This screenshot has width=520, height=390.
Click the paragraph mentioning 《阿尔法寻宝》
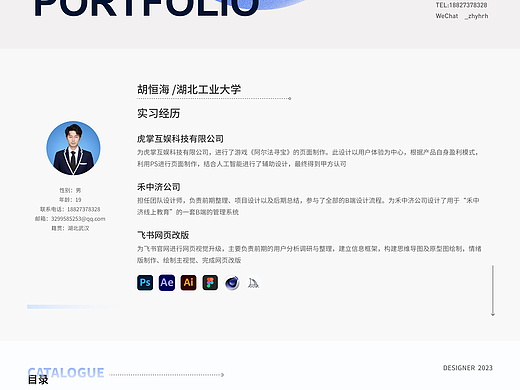coord(308,158)
